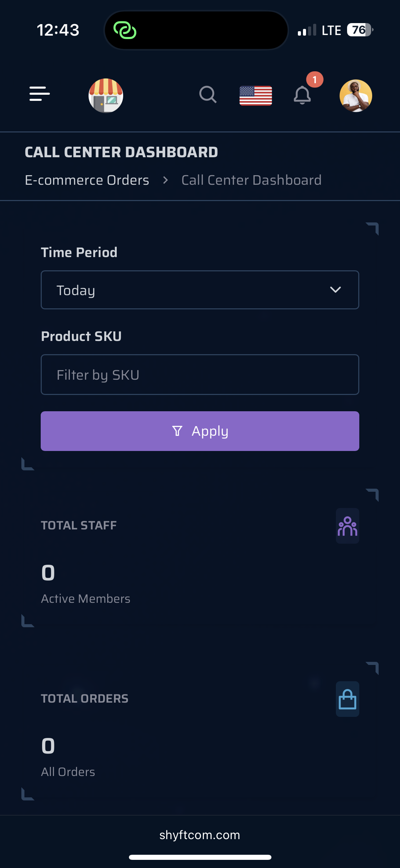Tap the green link icon in Dynamic Island
The width and height of the screenshot is (400, 868).
125,30
